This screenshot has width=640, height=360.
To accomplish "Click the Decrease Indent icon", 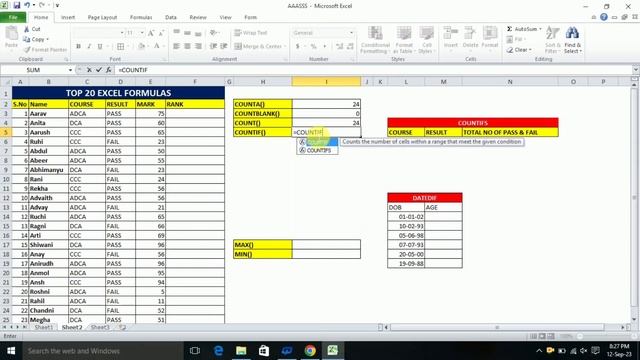I will point(213,47).
